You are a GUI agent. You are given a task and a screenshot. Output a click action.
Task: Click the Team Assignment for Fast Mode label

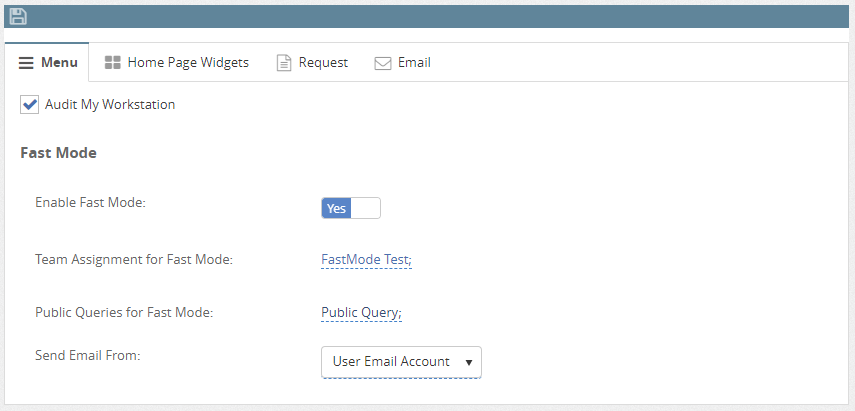134,259
